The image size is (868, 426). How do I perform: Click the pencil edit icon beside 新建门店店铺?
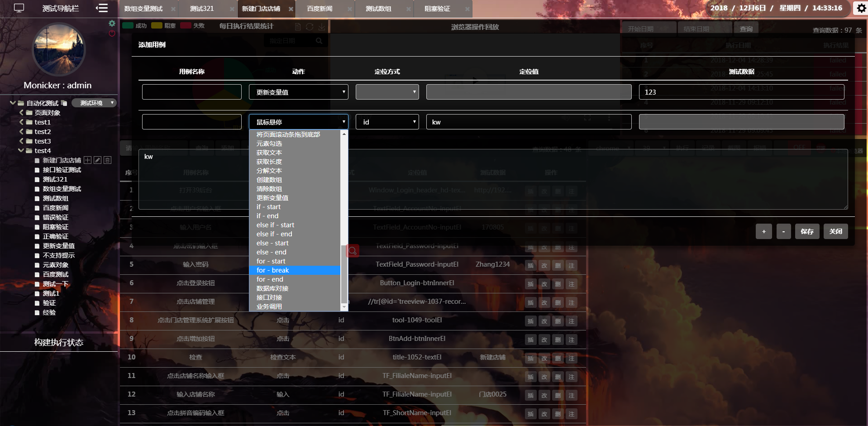point(97,160)
